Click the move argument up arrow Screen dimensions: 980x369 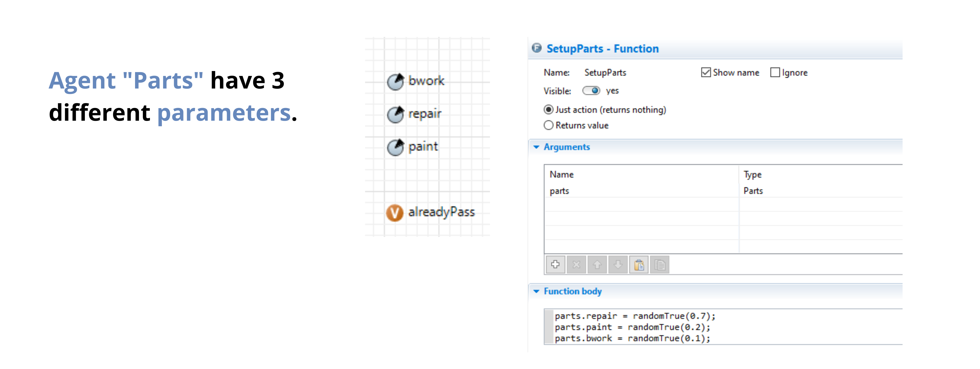(x=597, y=264)
